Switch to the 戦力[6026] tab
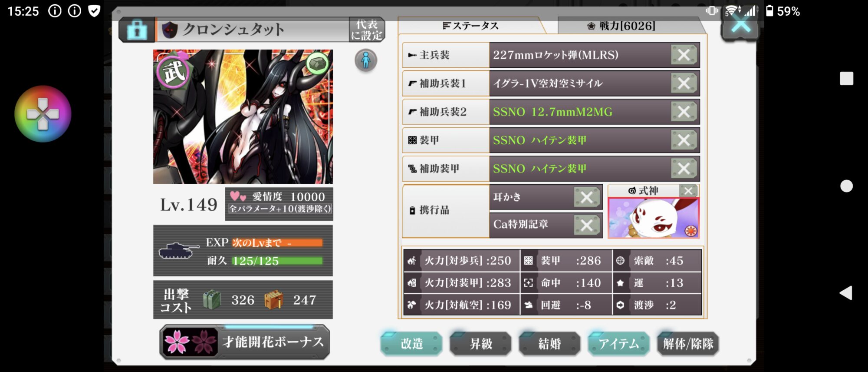This screenshot has width=868, height=372. [x=628, y=26]
